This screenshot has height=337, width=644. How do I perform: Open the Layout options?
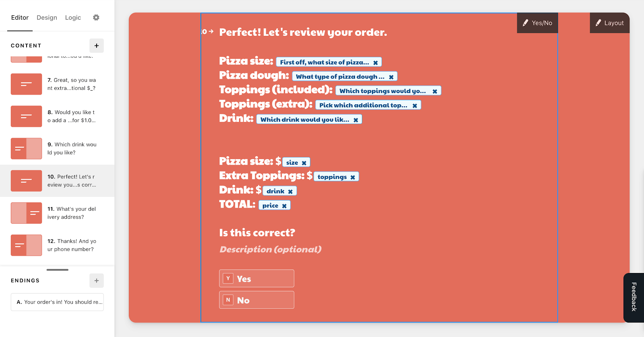pyautogui.click(x=609, y=23)
